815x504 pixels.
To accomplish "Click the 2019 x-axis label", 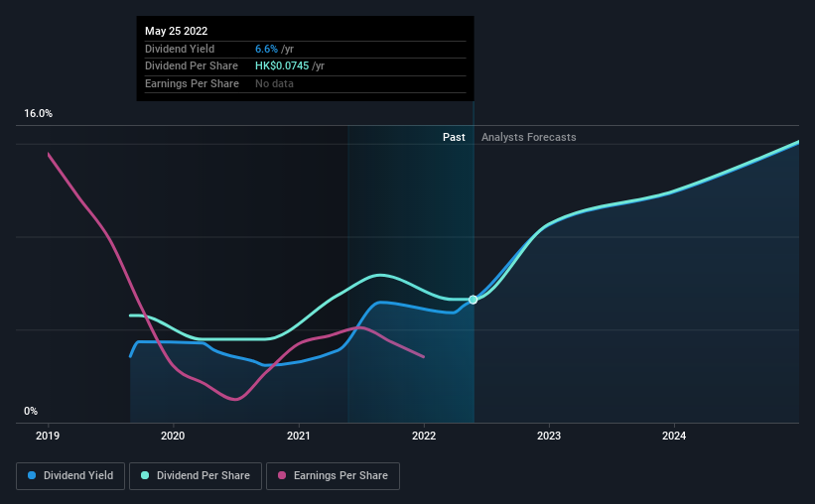I will pos(48,436).
